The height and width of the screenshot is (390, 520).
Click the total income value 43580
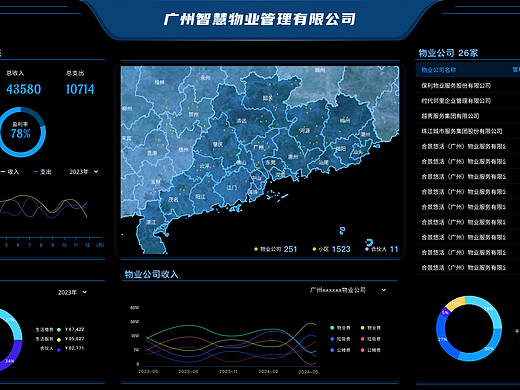tap(23, 89)
